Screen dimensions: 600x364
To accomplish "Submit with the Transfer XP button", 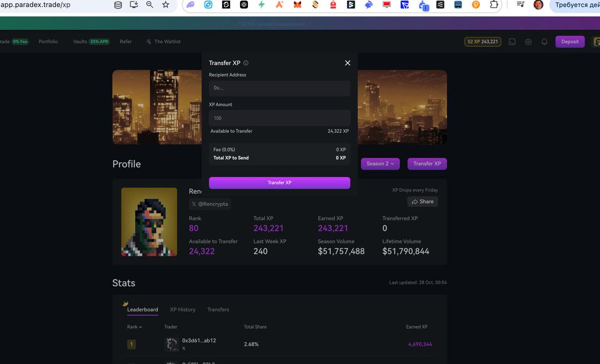I will click(x=279, y=182).
